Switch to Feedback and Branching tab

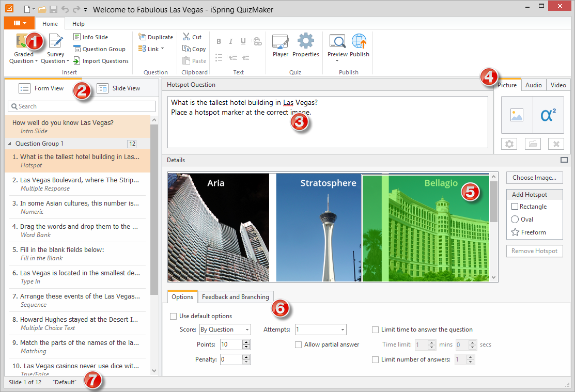pyautogui.click(x=236, y=297)
